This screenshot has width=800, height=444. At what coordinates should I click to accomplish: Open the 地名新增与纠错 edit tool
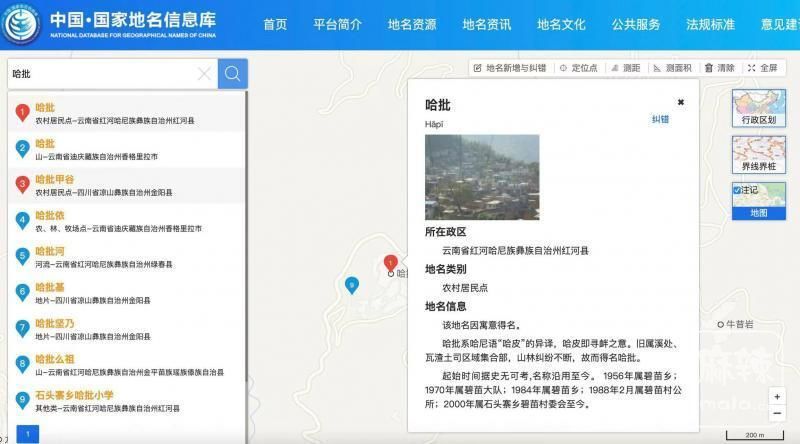[x=510, y=68]
